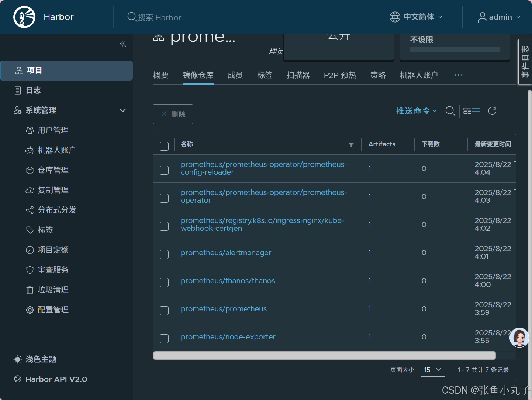532x400 pixels.
Task: Expand more tabs with ellipsis
Action: coord(459,75)
